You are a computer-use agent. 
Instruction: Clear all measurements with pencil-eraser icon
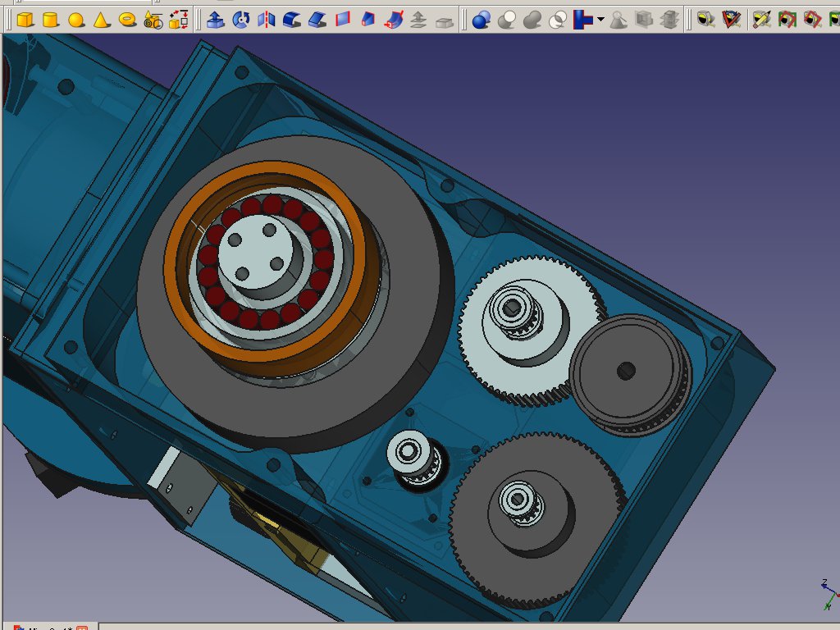(x=761, y=20)
